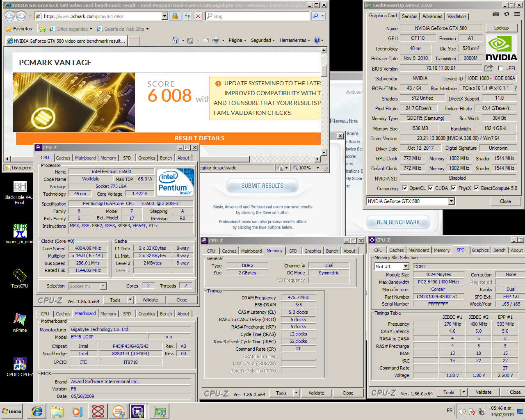Toggle the CUDA checkbox

[431, 188]
